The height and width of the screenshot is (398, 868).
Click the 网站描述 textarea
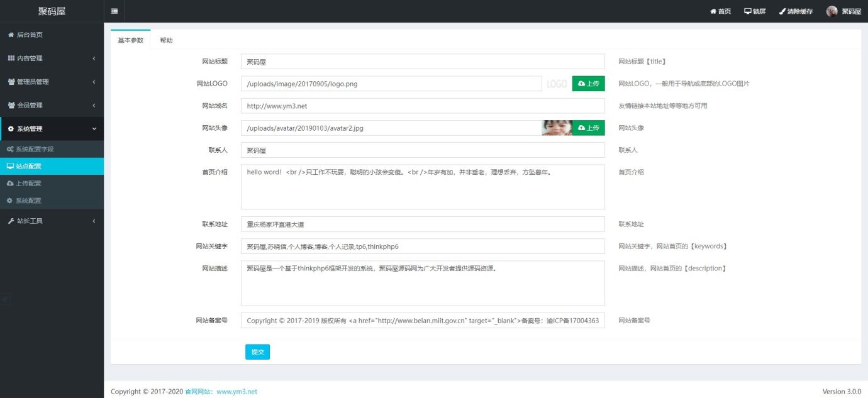coord(423,283)
